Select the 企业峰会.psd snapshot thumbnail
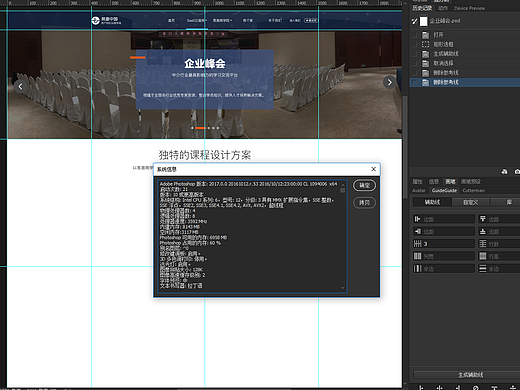 click(424, 21)
